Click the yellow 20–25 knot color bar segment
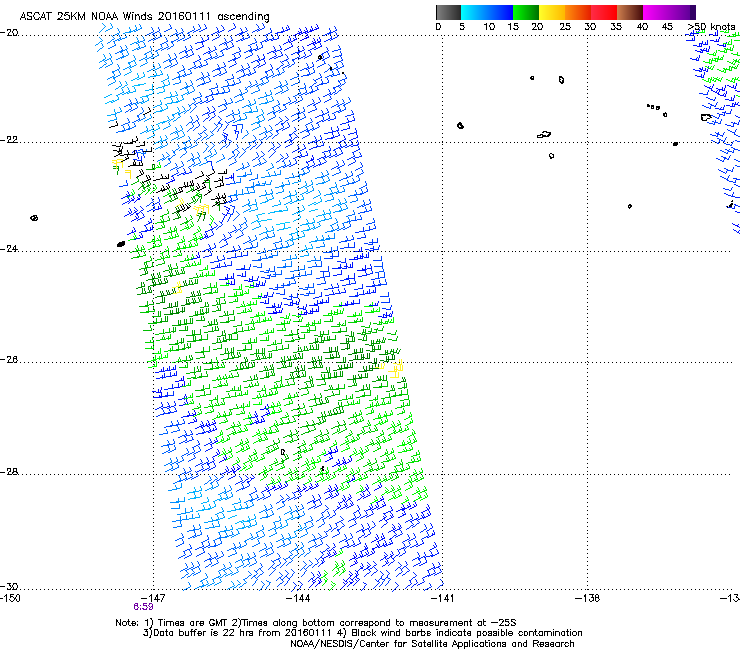The height and width of the screenshot is (650, 740). tap(552, 12)
